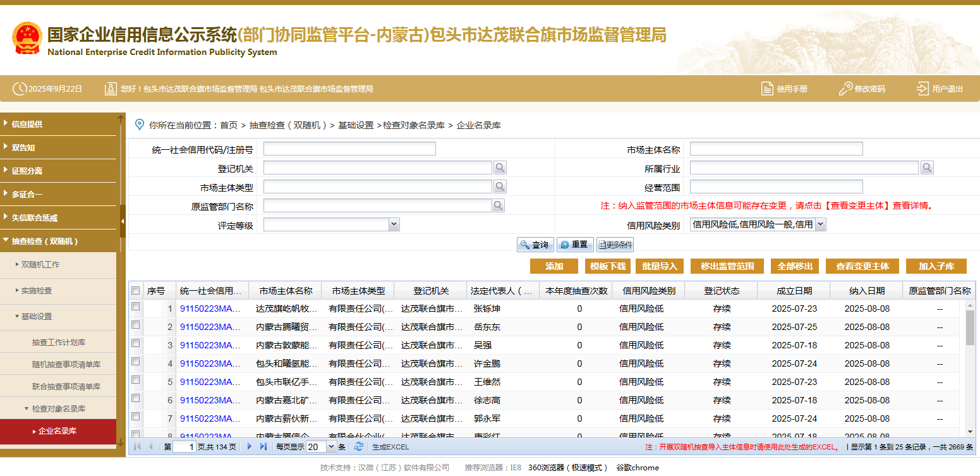980x476 pixels.
Task: Check the select-all checkbox in table header
Action: (x=135, y=291)
